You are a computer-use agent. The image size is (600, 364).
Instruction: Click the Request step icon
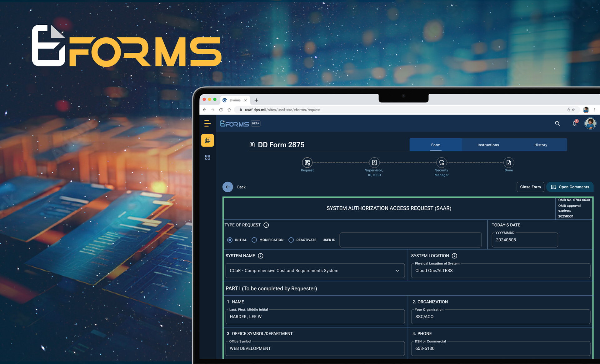pos(307,163)
